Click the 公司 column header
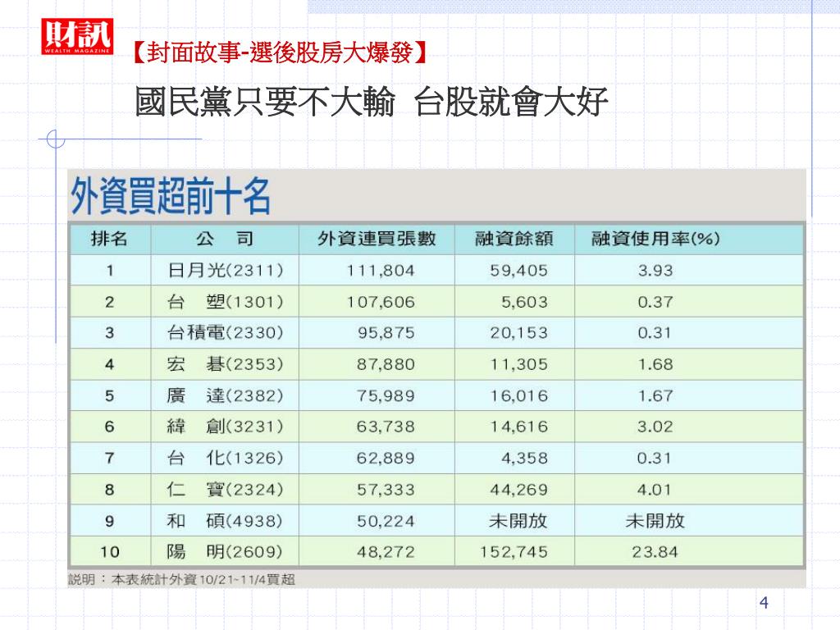This screenshot has width=840, height=630. pos(225,239)
